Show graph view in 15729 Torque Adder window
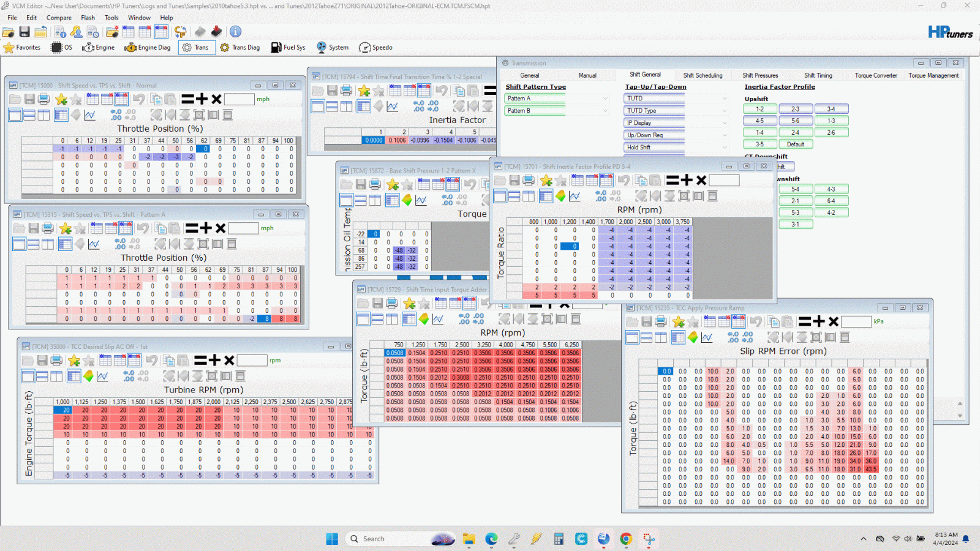This screenshot has height=551, width=980. tap(437, 319)
